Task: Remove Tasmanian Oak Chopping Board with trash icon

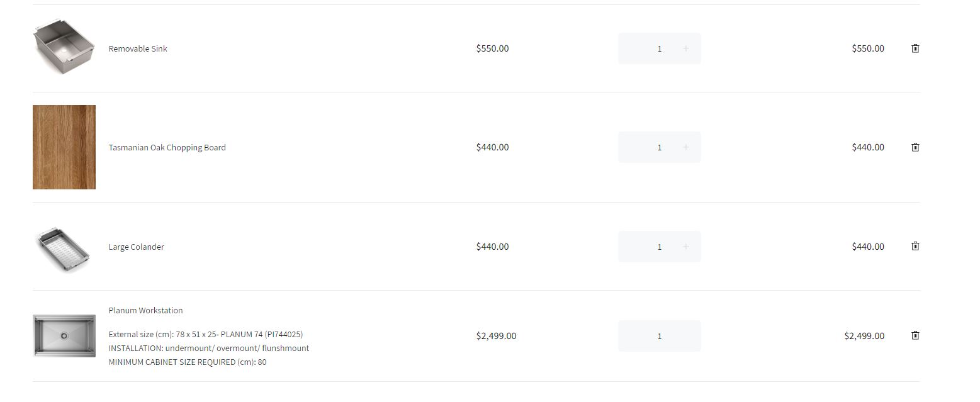Action: pos(915,147)
